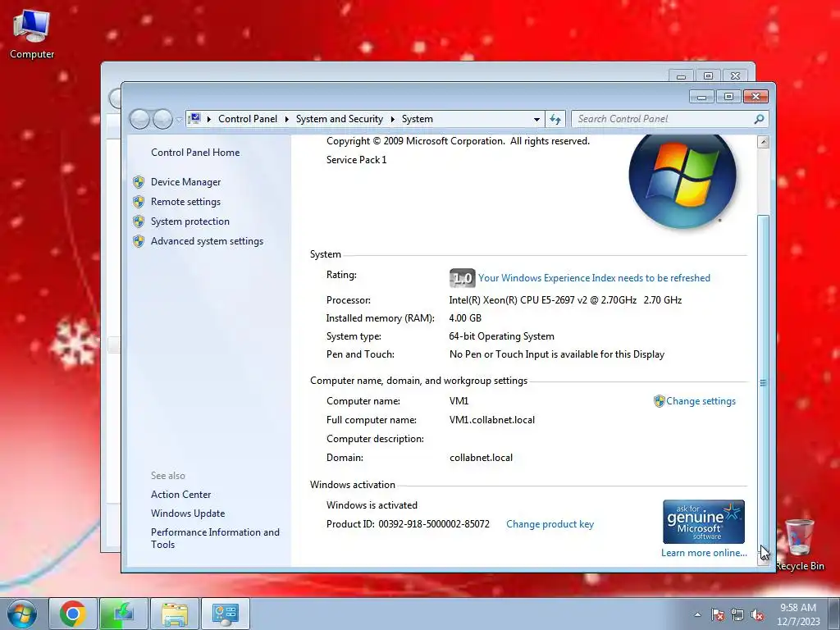Click the vertical scrollbar thumb
This screenshot has height=630, width=840.
764,382
